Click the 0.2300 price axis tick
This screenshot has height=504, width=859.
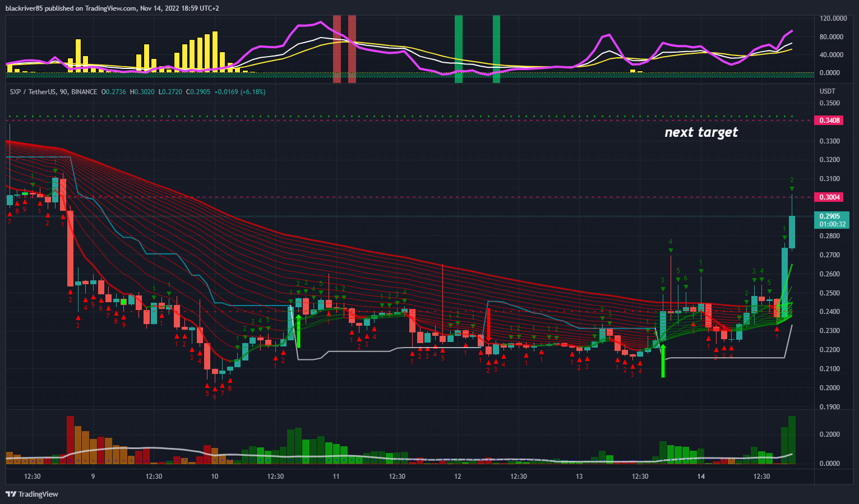[830, 331]
